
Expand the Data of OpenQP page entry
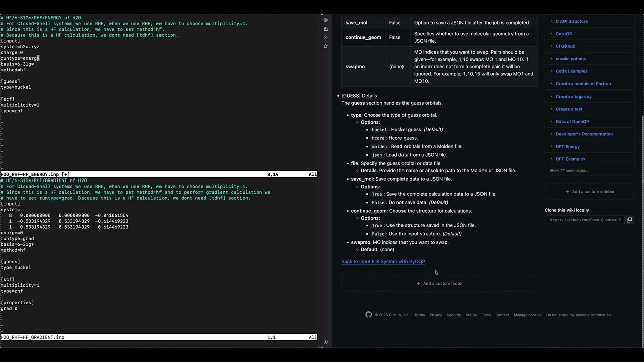[x=551, y=122]
